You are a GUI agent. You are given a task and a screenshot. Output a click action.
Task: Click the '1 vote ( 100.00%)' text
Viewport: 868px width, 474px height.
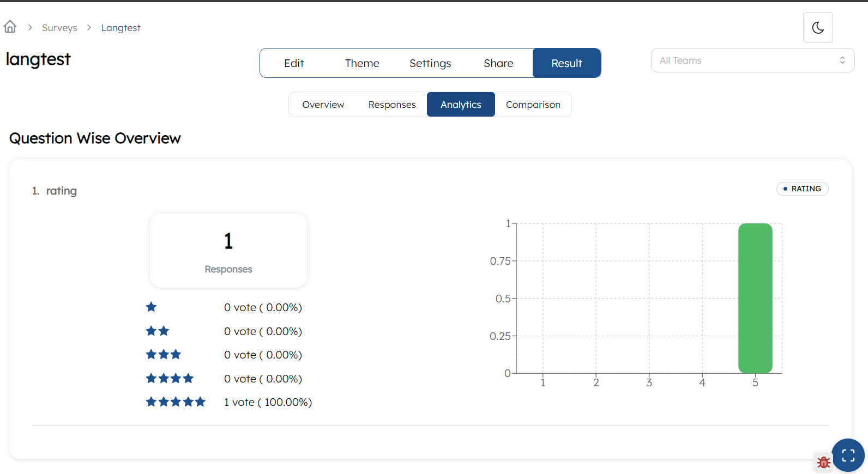coord(268,402)
